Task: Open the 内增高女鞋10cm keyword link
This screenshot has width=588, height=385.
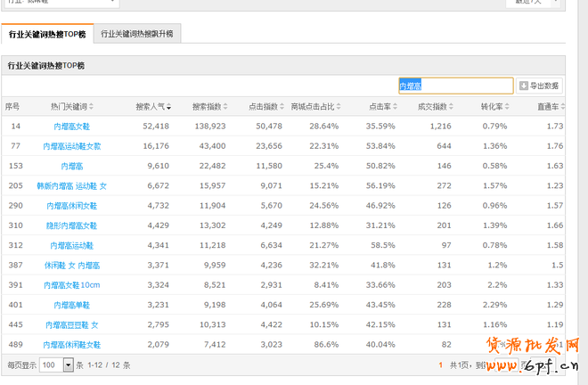Action: 72,285
